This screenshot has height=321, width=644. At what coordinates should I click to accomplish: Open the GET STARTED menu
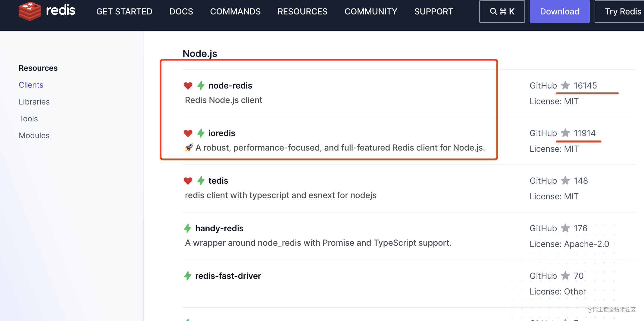(124, 11)
